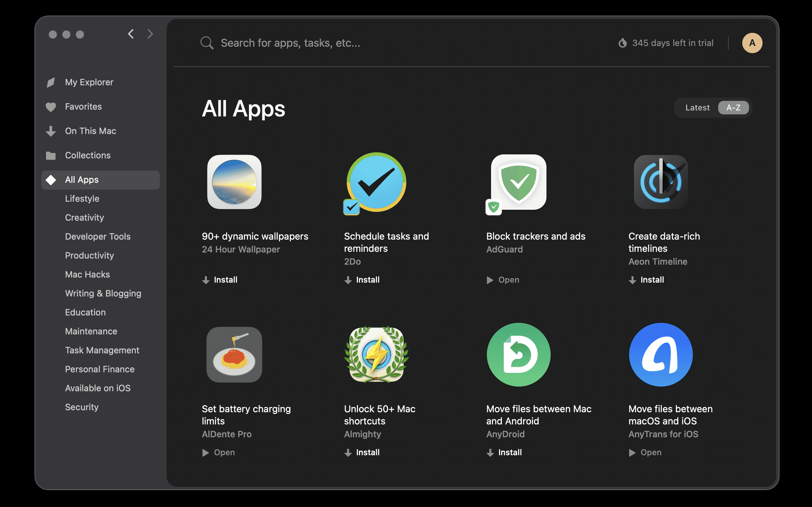Install 24 Hour Wallpaper
This screenshot has height=507, width=812.
point(220,280)
